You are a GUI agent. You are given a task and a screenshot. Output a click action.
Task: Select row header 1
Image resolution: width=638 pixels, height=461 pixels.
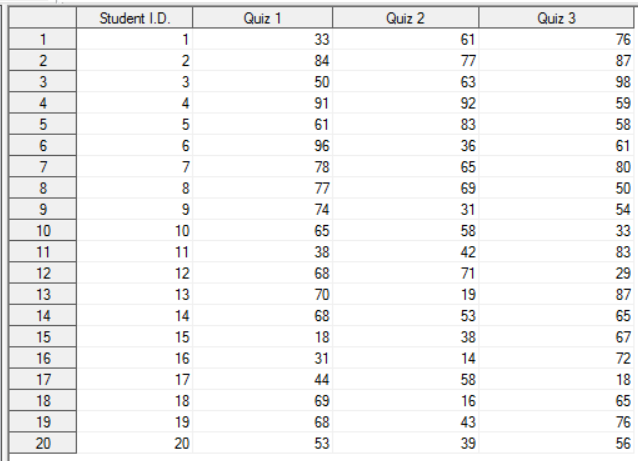click(x=43, y=39)
